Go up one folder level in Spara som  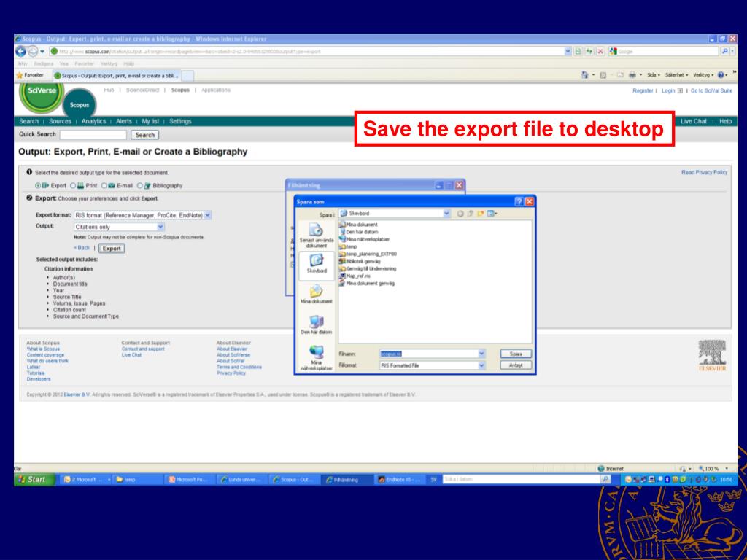(x=471, y=214)
